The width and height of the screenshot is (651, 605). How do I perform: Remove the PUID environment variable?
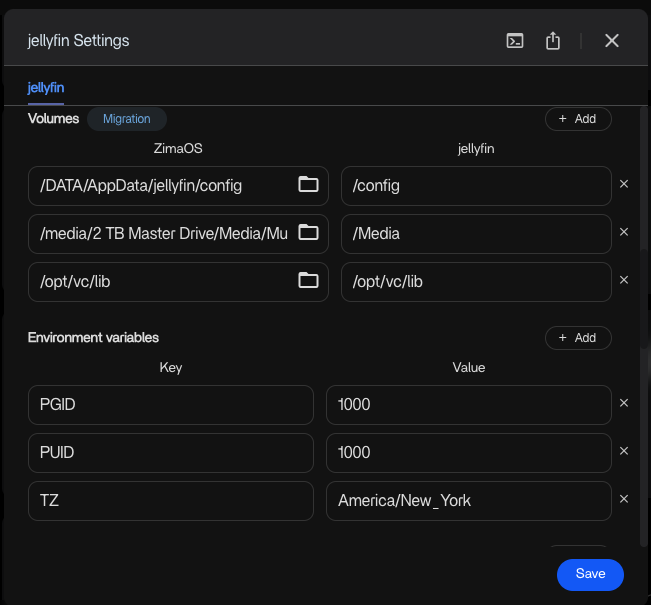point(624,452)
